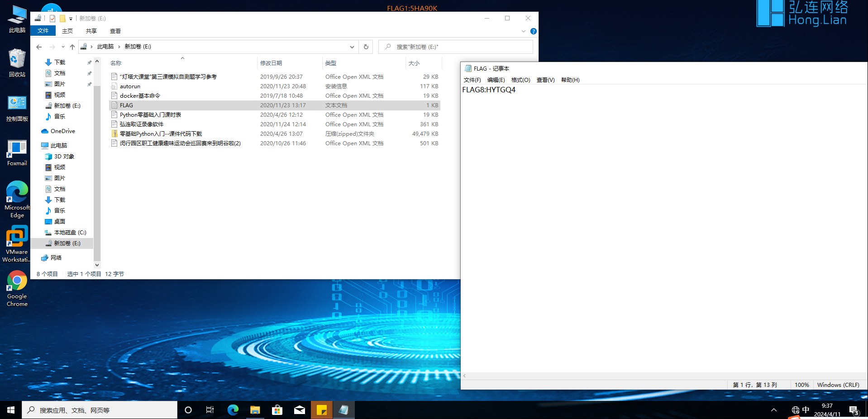Click the blue Help question mark icon
The height and width of the screenshot is (419, 868).
click(x=533, y=31)
